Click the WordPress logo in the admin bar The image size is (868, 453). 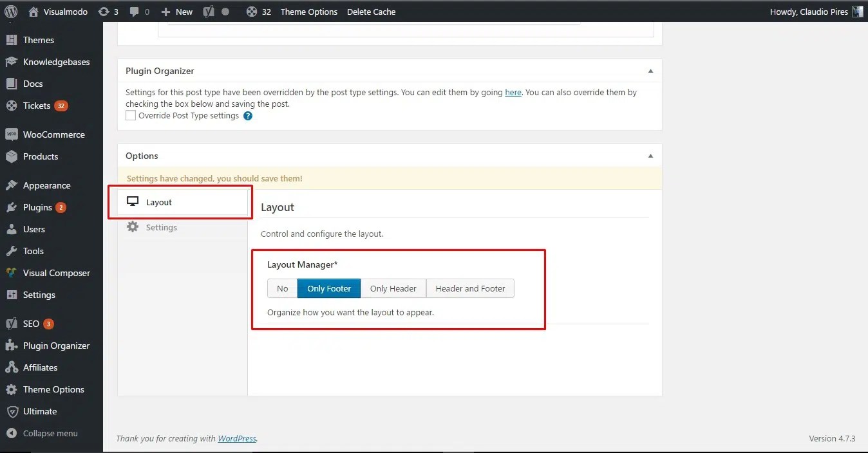pos(10,11)
